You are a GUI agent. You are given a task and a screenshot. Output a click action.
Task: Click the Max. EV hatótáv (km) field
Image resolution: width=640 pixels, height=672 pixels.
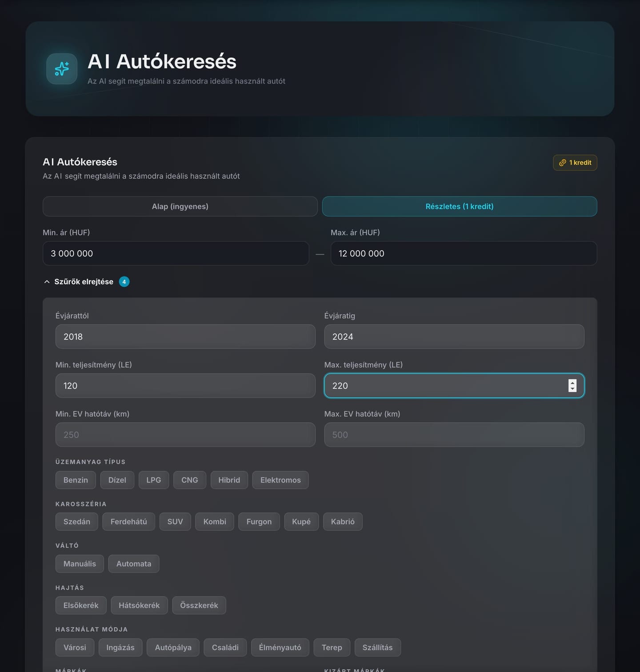click(x=454, y=435)
